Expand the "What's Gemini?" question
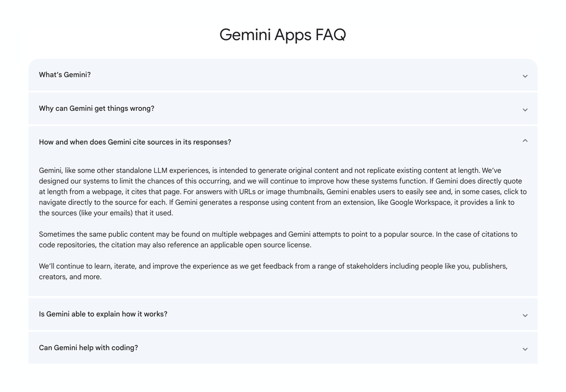 pyautogui.click(x=283, y=74)
